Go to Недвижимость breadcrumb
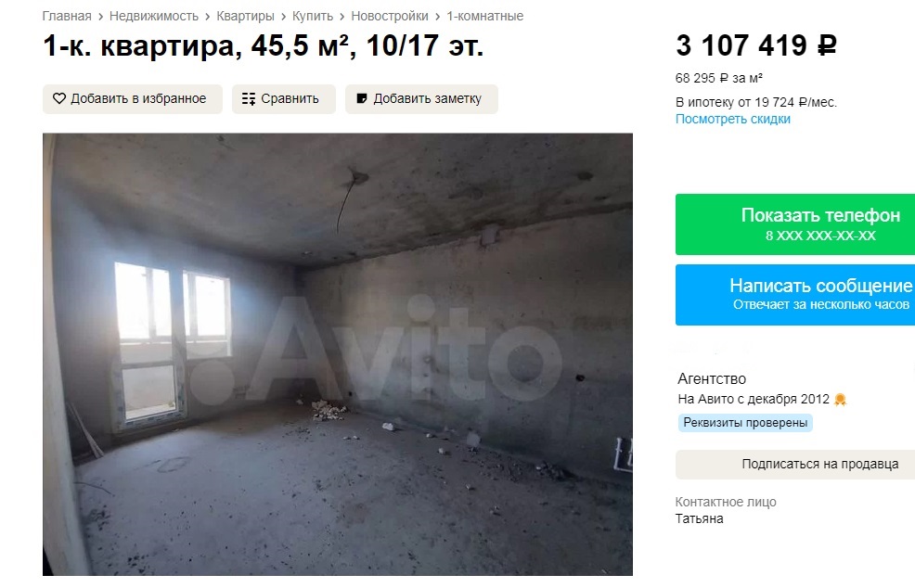The image size is (915, 588). tap(154, 17)
